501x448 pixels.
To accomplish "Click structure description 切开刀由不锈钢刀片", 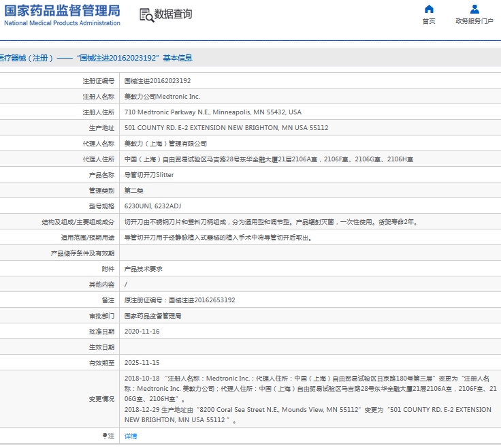I will click(x=271, y=222).
